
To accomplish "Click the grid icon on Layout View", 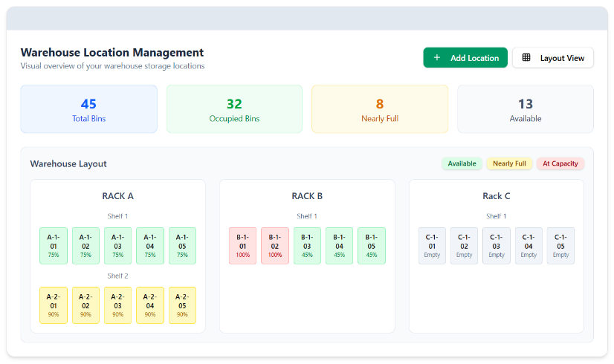I will coord(526,58).
